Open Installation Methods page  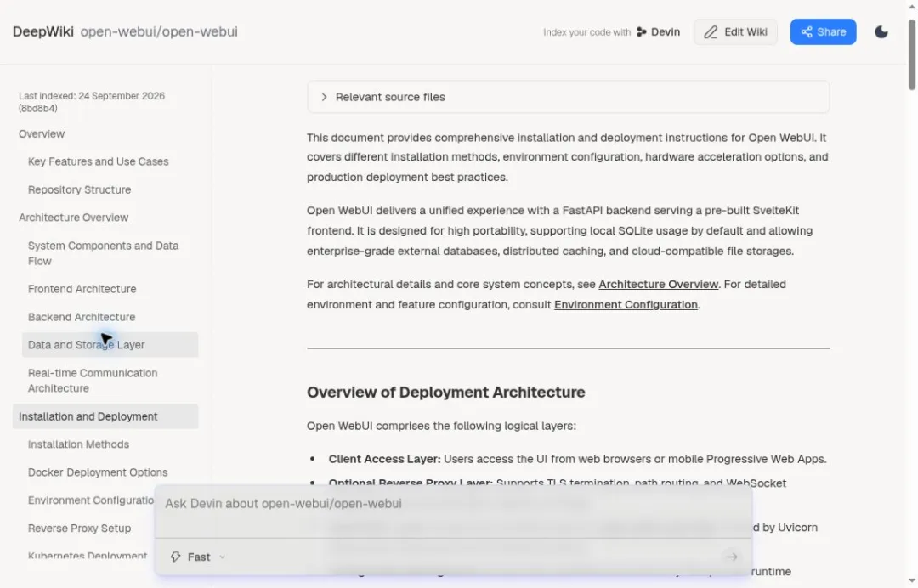pos(78,444)
